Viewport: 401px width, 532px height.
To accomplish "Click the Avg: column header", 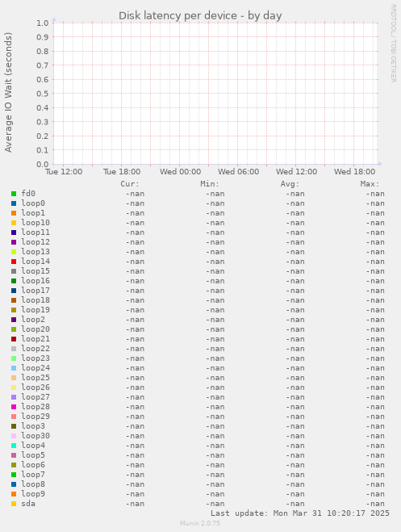I will click(290, 184).
